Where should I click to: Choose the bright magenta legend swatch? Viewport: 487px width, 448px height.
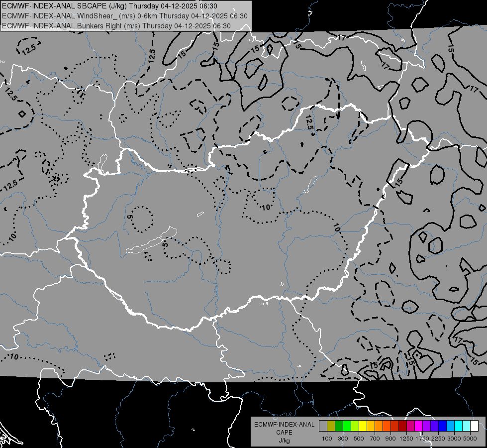tap(419, 426)
